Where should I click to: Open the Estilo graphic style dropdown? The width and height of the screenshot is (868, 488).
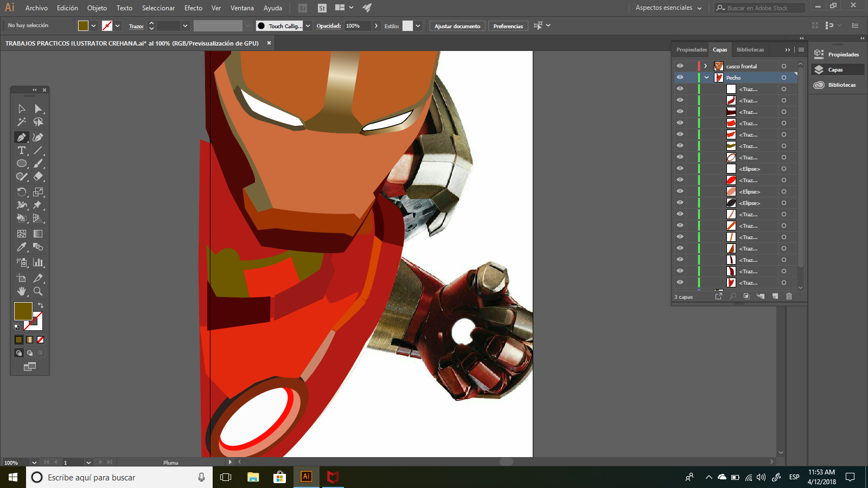(418, 25)
